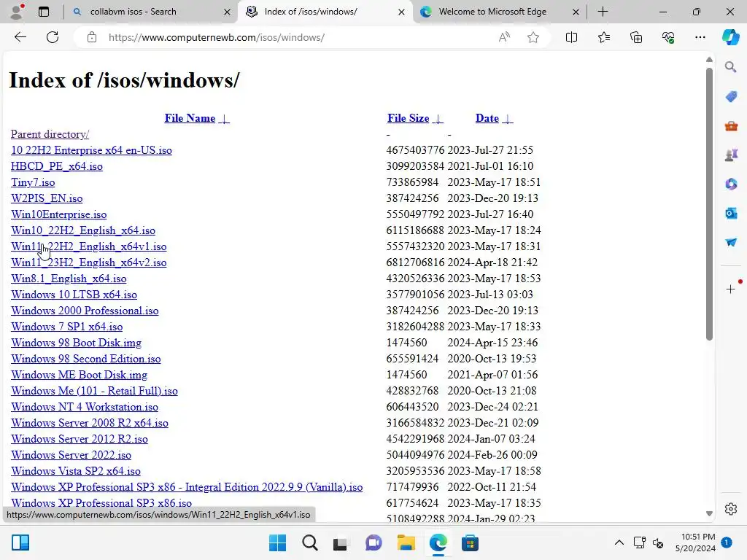Open sidebar settings gear

(x=731, y=509)
